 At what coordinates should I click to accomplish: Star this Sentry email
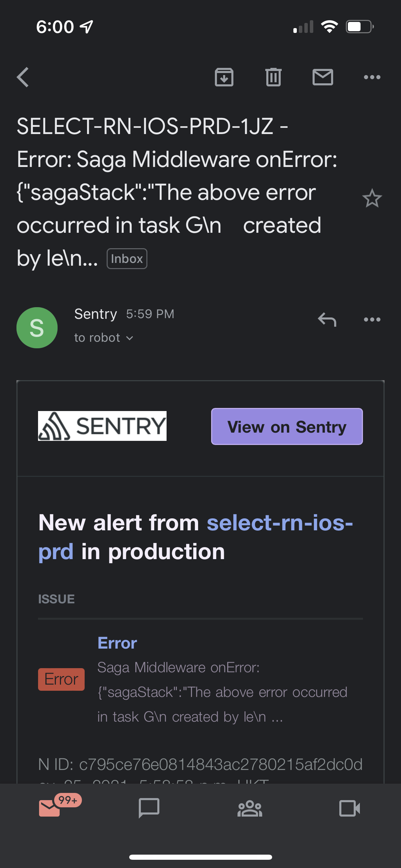372,198
